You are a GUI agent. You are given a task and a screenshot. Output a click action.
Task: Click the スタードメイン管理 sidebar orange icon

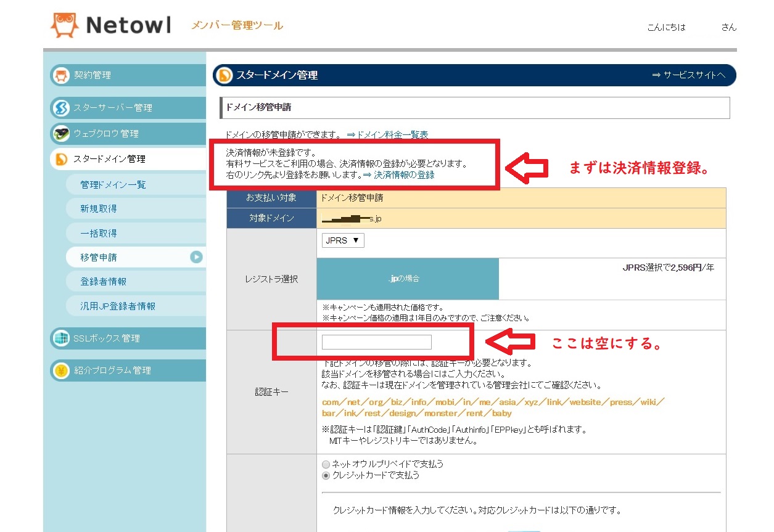[x=60, y=159]
